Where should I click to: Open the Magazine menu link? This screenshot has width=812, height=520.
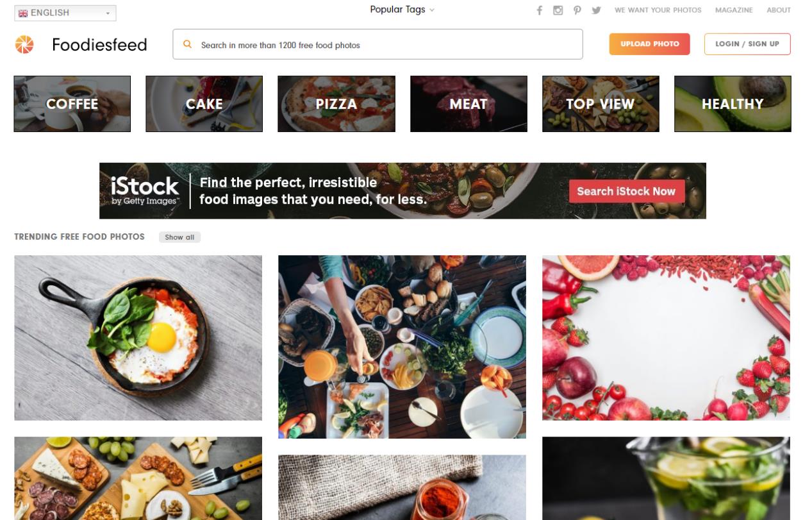tap(734, 10)
